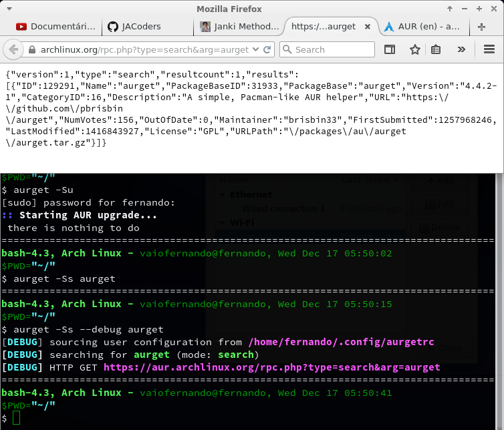Click the magnifier icon in search box
The width and height of the screenshot is (504, 430).
287,49
